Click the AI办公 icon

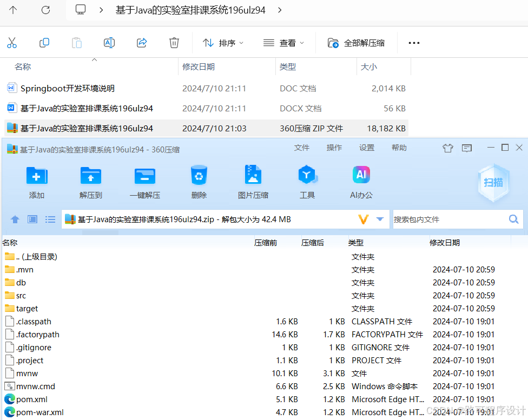pyautogui.click(x=361, y=175)
